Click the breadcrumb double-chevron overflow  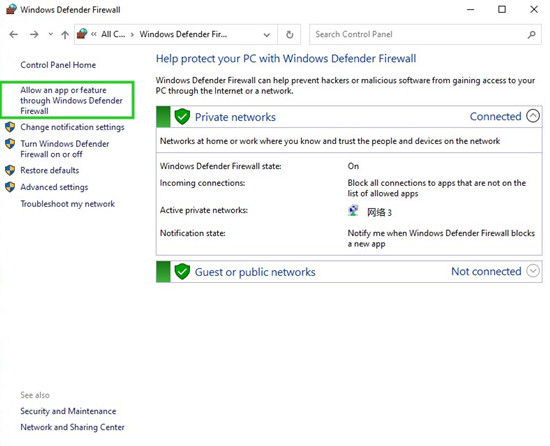(94, 34)
